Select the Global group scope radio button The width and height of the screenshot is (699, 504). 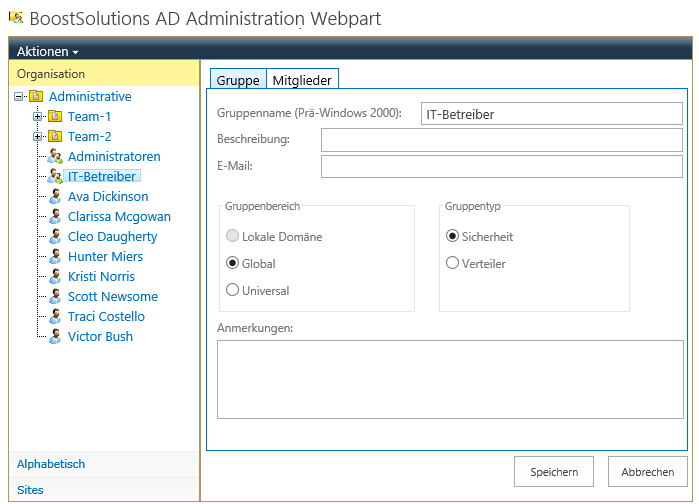click(x=232, y=263)
